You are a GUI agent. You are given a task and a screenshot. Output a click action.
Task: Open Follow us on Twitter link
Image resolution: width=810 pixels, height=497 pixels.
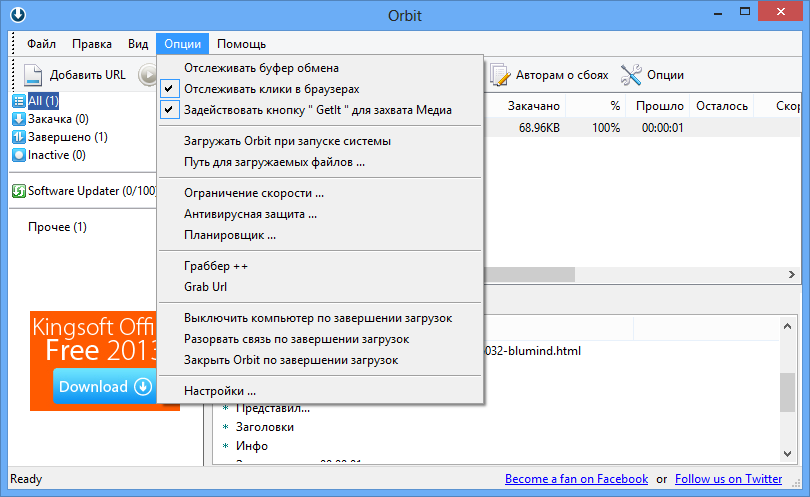pos(728,479)
